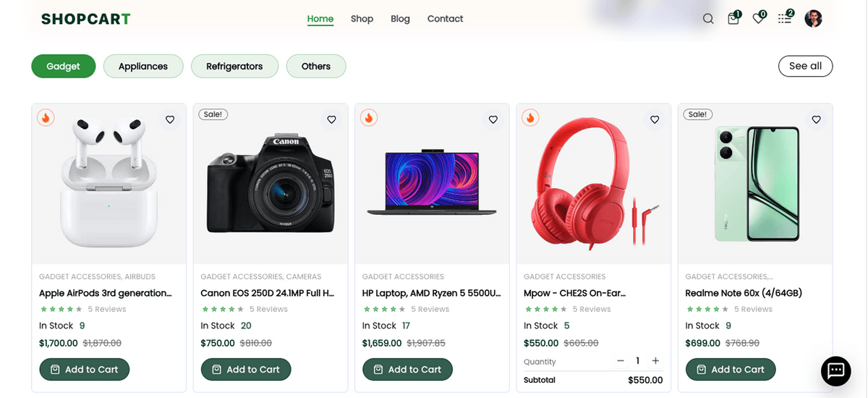This screenshot has width=868, height=398.
Task: Click the SHOPCART logo
Action: point(85,19)
